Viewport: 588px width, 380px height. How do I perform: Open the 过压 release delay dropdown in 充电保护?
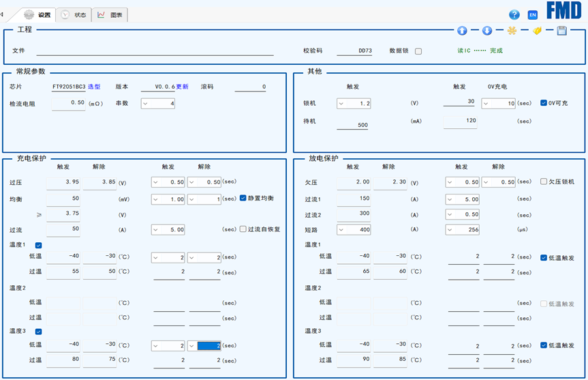pos(204,182)
